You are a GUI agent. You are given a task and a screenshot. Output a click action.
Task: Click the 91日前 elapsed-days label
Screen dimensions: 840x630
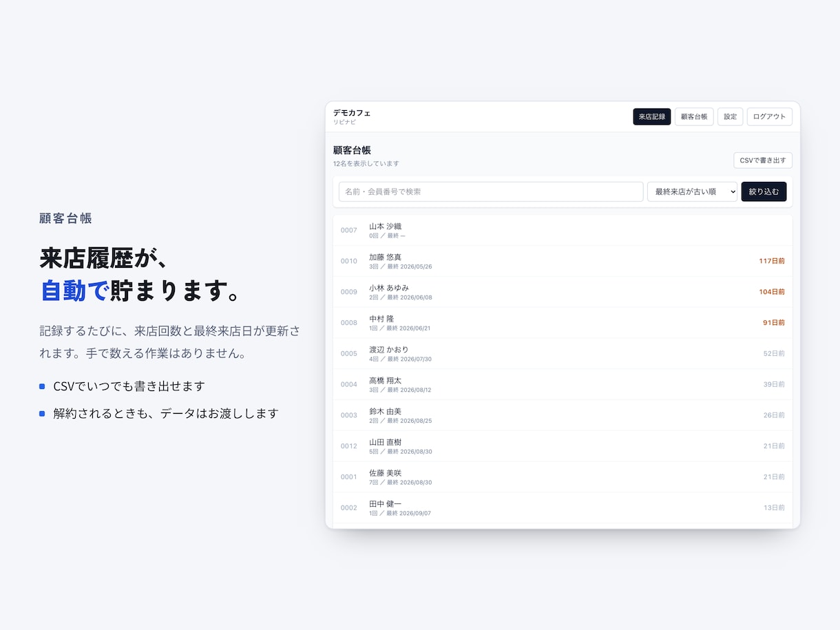[774, 323]
